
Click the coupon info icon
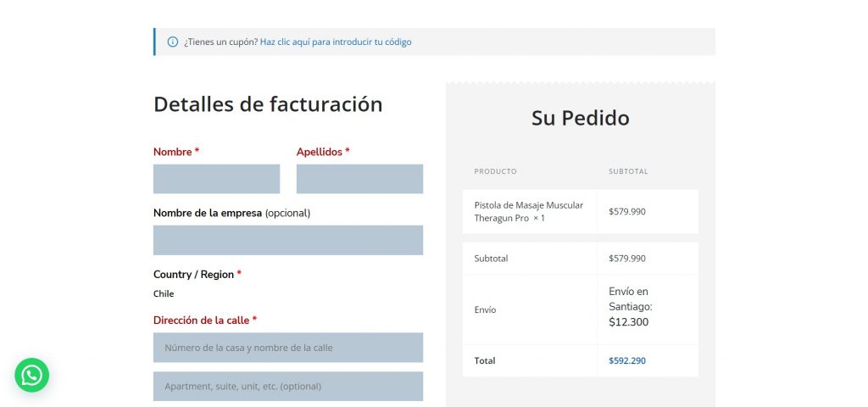pyautogui.click(x=173, y=42)
